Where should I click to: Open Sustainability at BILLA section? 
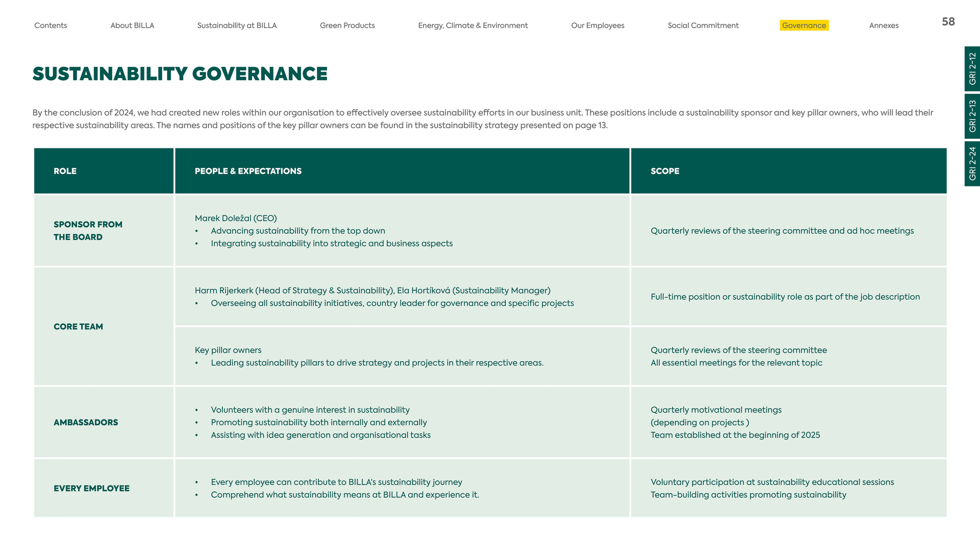(237, 26)
